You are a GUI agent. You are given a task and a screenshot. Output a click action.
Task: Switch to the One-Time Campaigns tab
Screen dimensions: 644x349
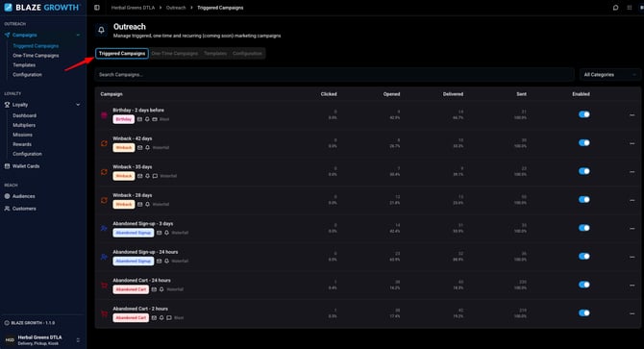click(175, 54)
